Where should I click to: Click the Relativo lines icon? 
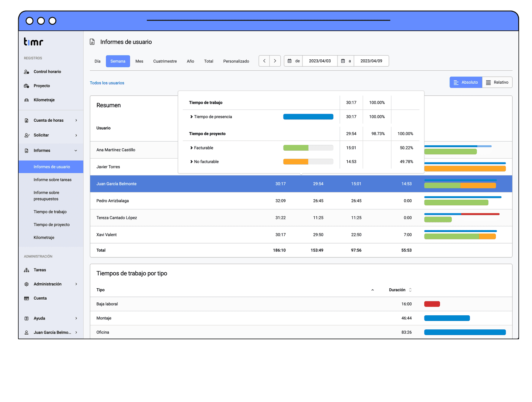tap(488, 83)
